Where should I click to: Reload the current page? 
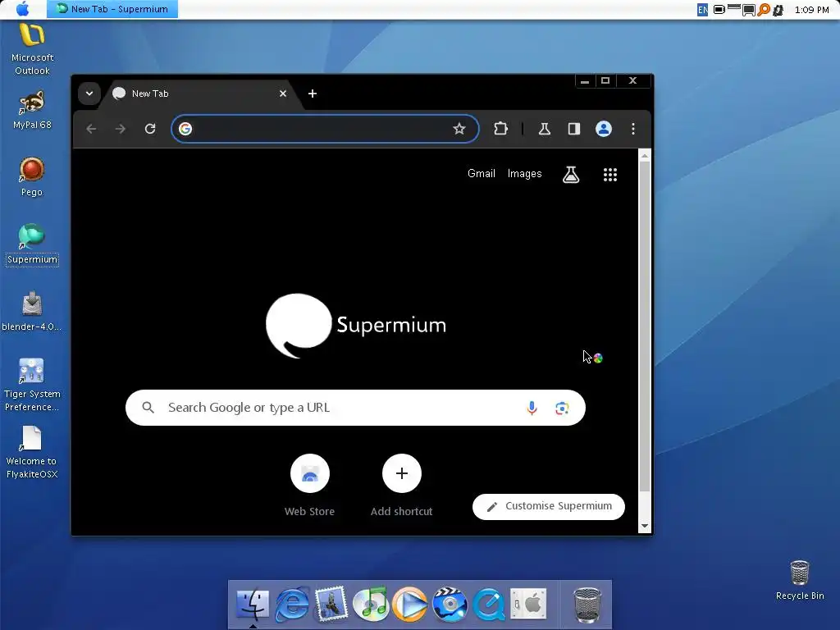click(x=150, y=129)
